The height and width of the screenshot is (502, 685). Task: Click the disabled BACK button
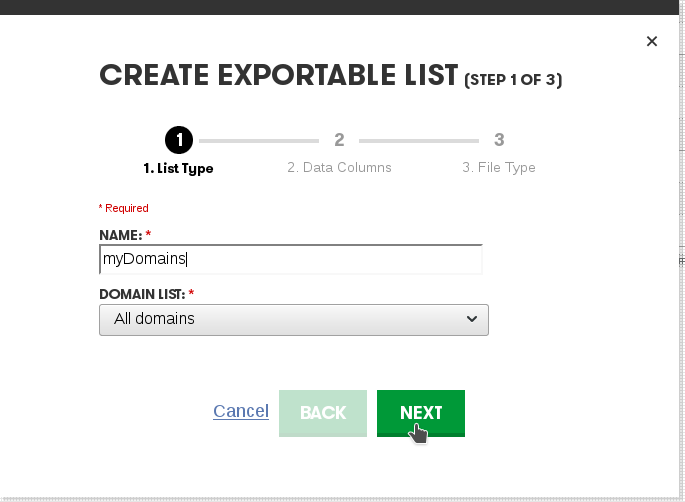tap(323, 413)
